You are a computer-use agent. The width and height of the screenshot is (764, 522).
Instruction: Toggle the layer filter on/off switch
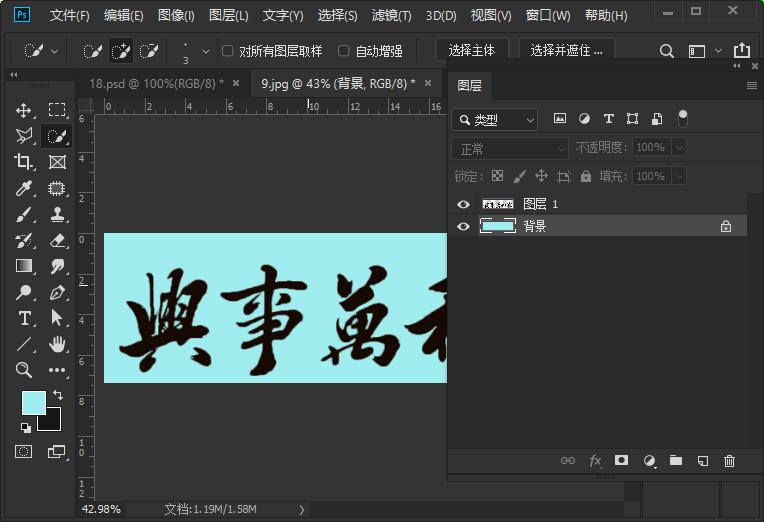(x=683, y=118)
